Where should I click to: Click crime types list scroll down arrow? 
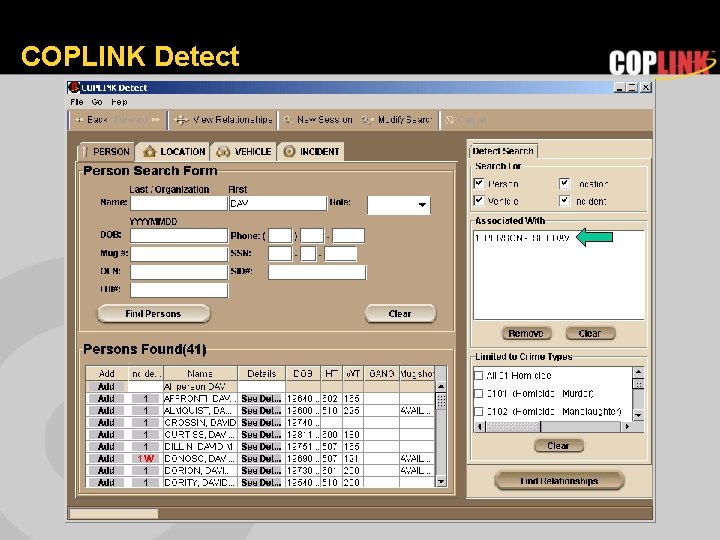[638, 415]
